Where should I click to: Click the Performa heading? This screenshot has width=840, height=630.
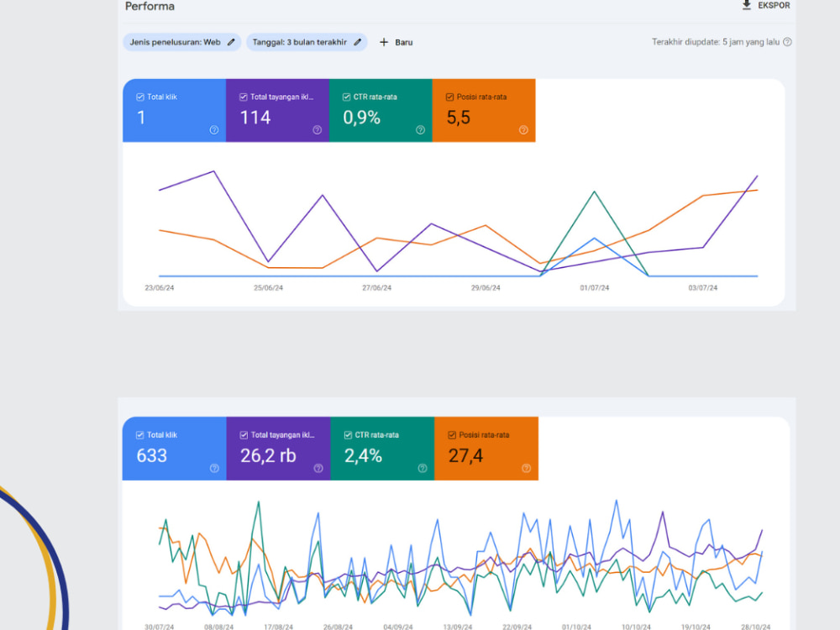tap(150, 7)
